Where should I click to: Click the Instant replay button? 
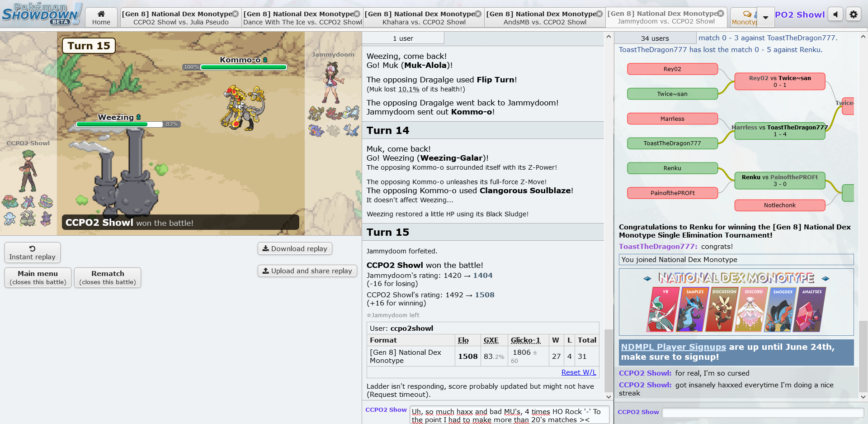point(33,252)
